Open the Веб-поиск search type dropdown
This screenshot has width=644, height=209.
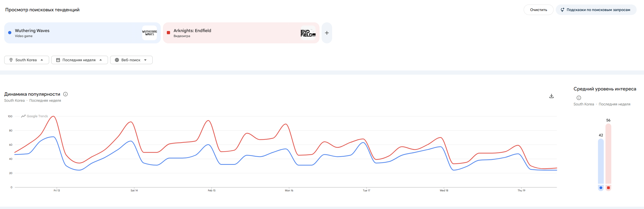[x=131, y=60]
